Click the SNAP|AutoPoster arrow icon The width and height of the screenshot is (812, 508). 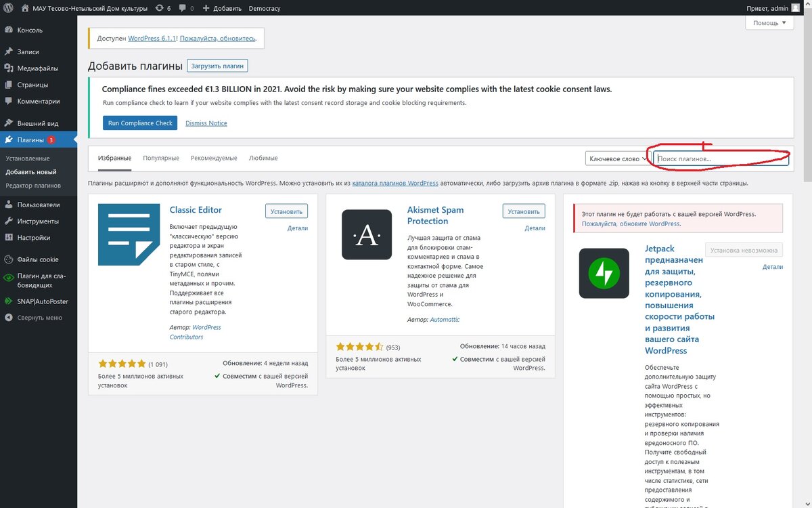(9, 301)
